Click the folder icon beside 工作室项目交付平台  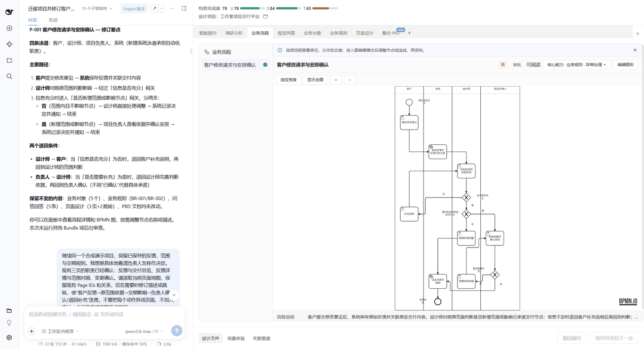tap(265, 17)
